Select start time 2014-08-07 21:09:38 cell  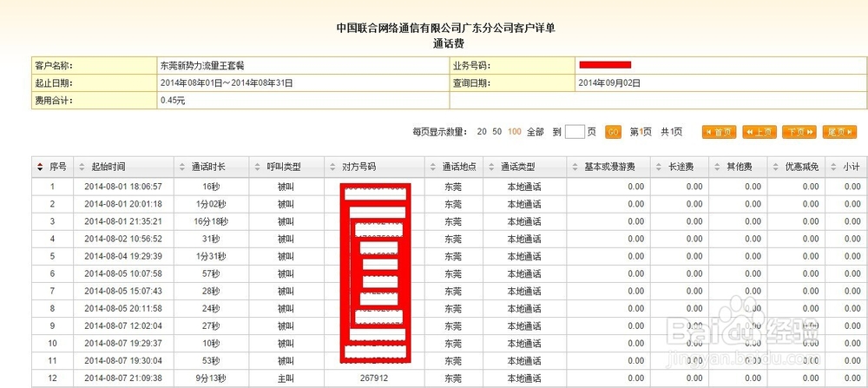pos(123,378)
